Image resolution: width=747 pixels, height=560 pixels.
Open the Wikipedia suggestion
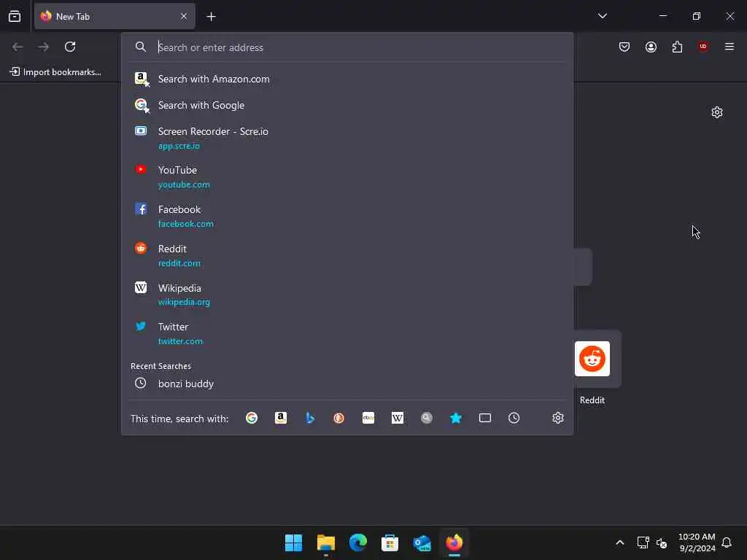click(347, 295)
